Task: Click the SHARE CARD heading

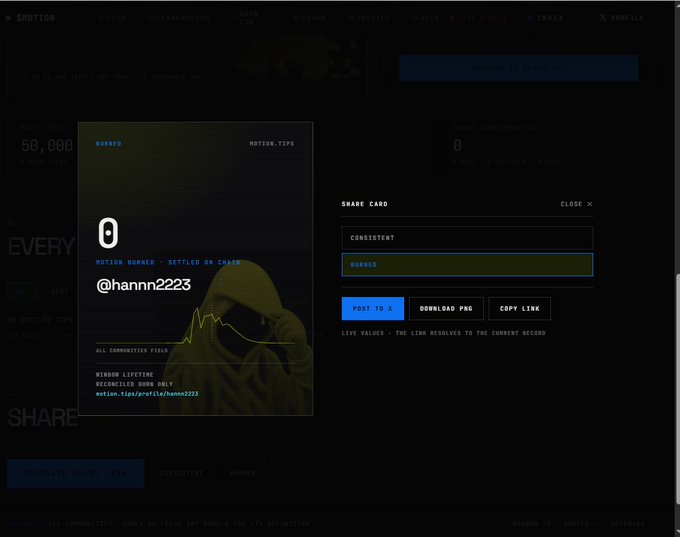Action: pyautogui.click(x=364, y=204)
